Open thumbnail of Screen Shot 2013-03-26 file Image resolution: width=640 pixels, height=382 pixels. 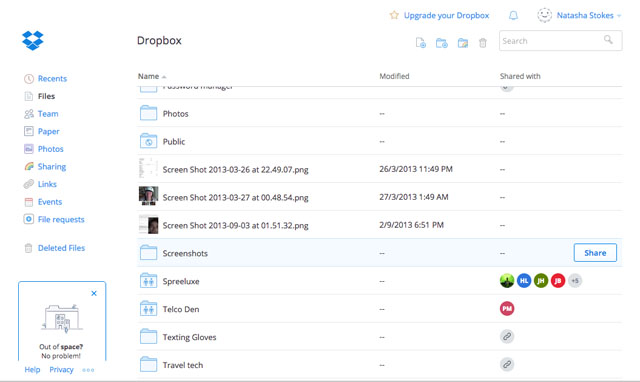tap(148, 169)
